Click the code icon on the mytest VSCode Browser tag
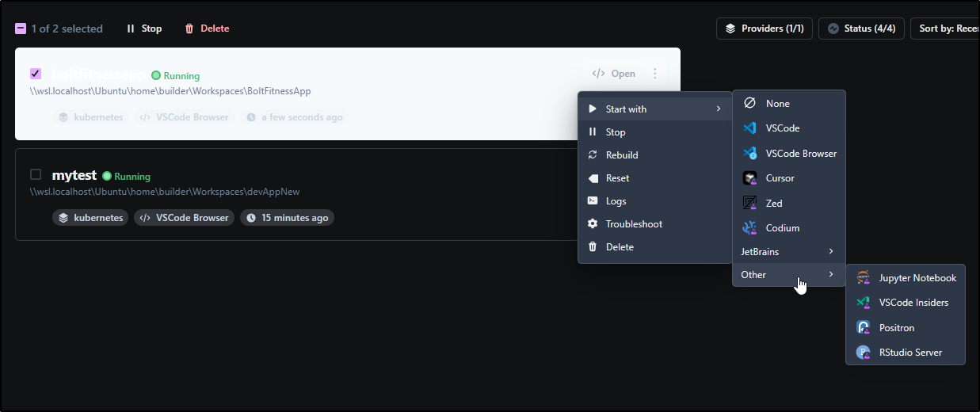 [145, 218]
